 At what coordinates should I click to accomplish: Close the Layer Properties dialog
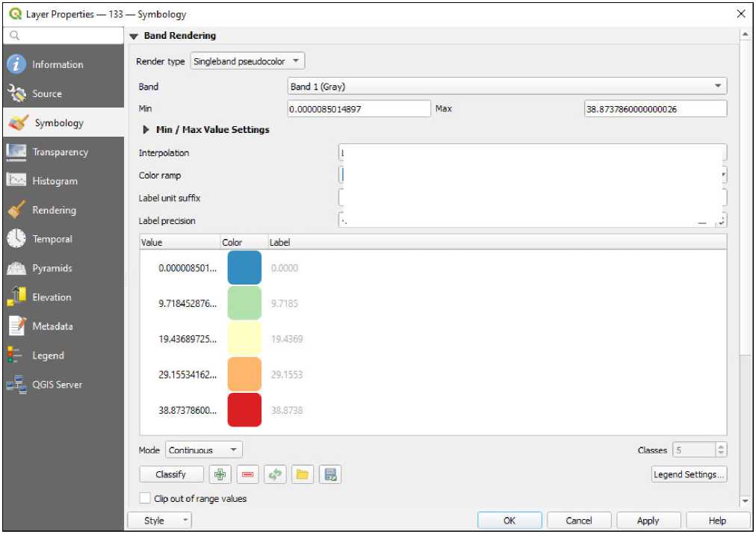pyautogui.click(x=741, y=13)
